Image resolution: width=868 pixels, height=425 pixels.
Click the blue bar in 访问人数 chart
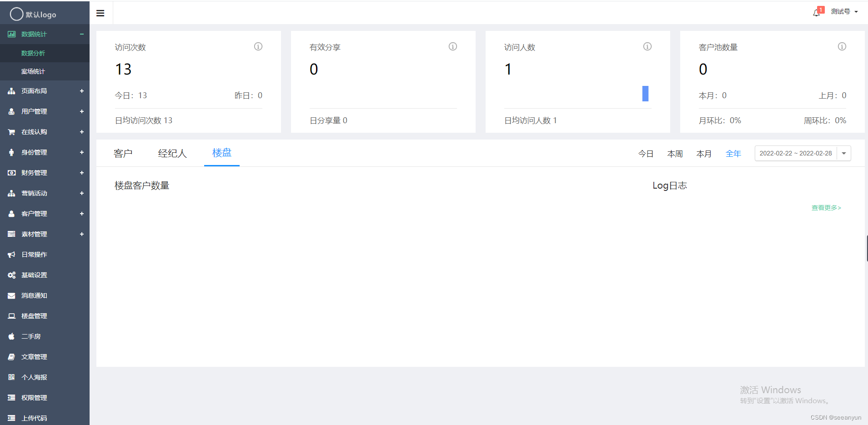pos(646,93)
